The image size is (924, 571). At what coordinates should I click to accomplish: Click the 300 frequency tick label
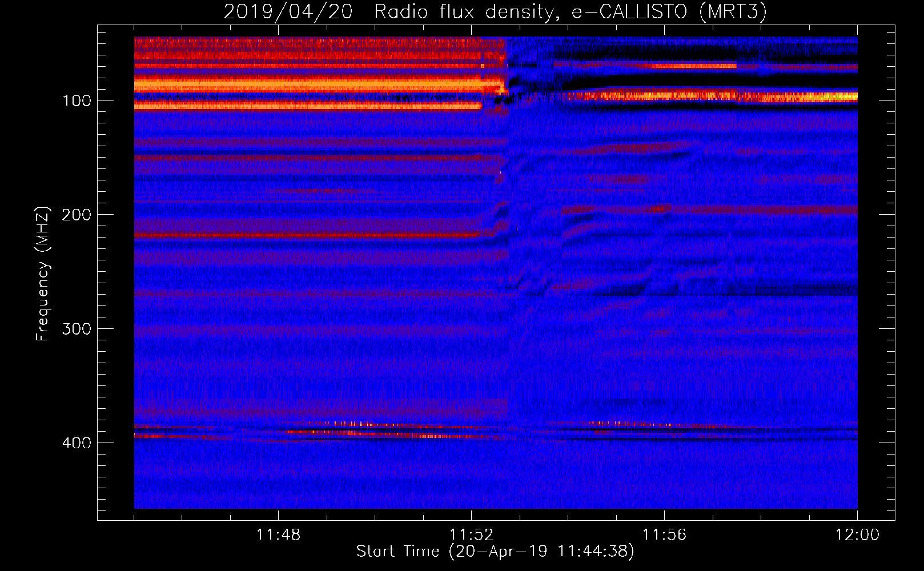(77, 329)
